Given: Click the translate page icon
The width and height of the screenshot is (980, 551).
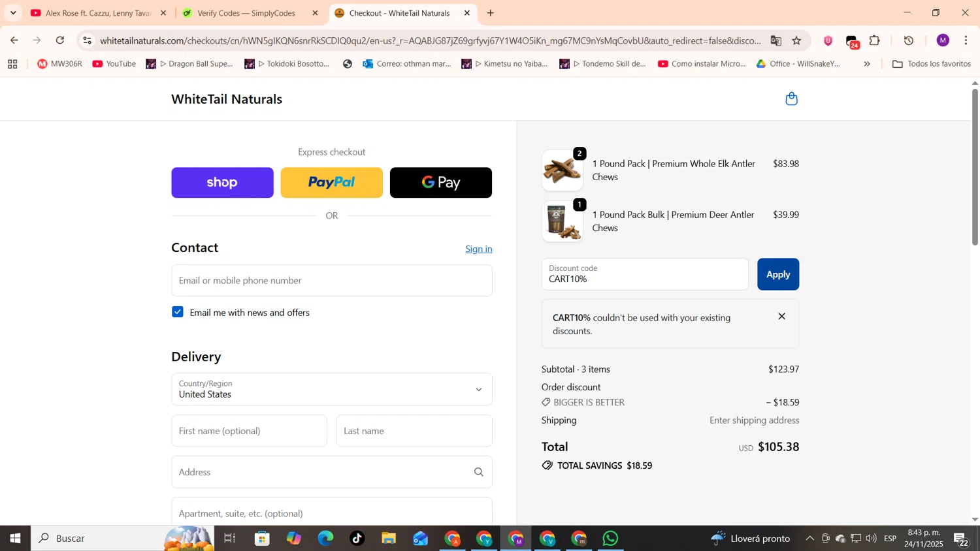Looking at the screenshot, I should pyautogui.click(x=776, y=40).
